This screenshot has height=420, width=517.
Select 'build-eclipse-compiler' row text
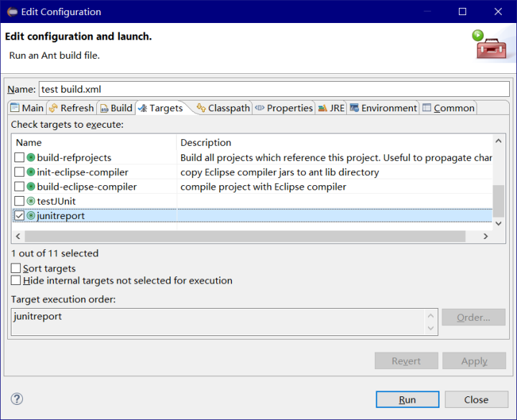click(x=87, y=187)
